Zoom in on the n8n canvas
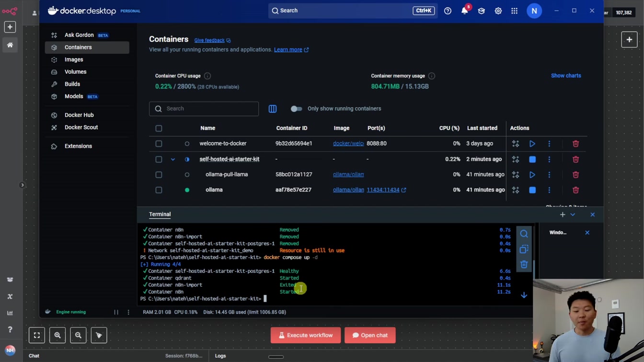The image size is (644, 362). pos(57,335)
